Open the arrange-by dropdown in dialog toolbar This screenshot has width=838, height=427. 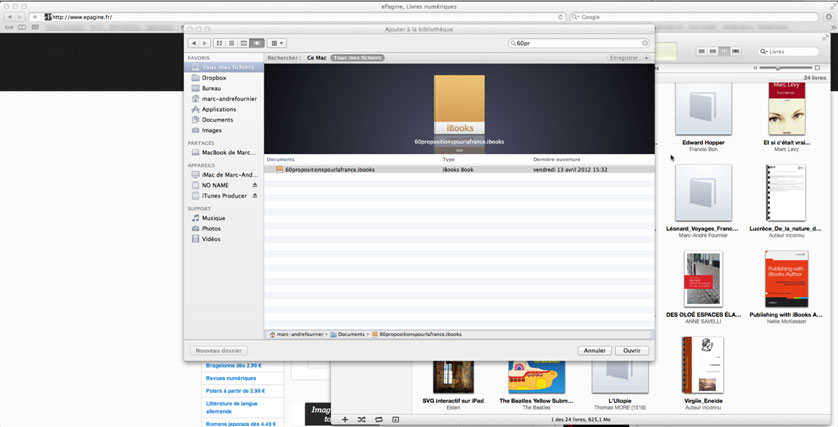277,43
